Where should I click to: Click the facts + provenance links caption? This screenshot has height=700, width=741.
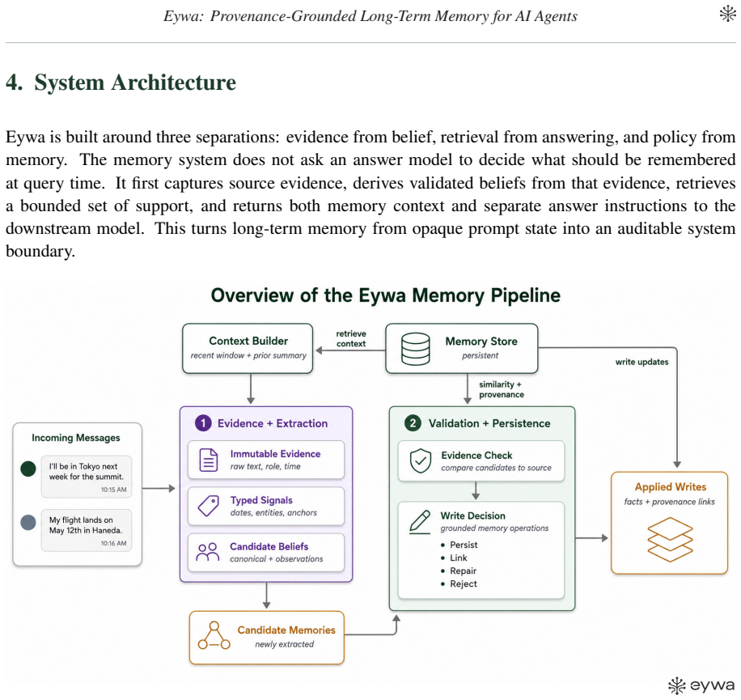(670, 502)
